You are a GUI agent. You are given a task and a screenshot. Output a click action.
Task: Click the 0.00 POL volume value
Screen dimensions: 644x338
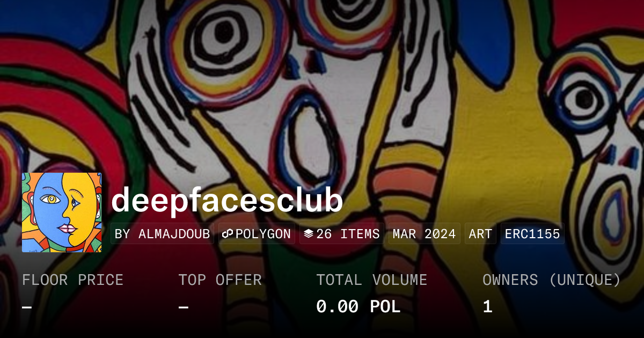point(358,307)
